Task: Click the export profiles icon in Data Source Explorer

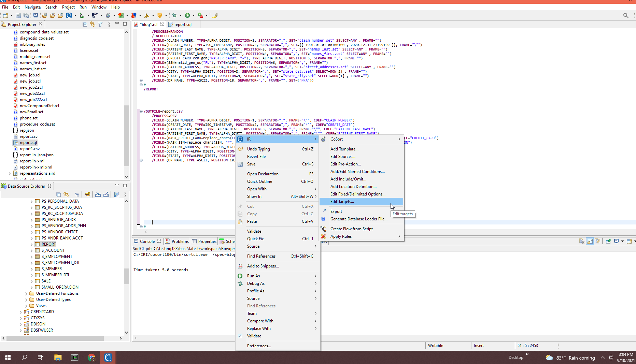Action: pyautogui.click(x=106, y=194)
